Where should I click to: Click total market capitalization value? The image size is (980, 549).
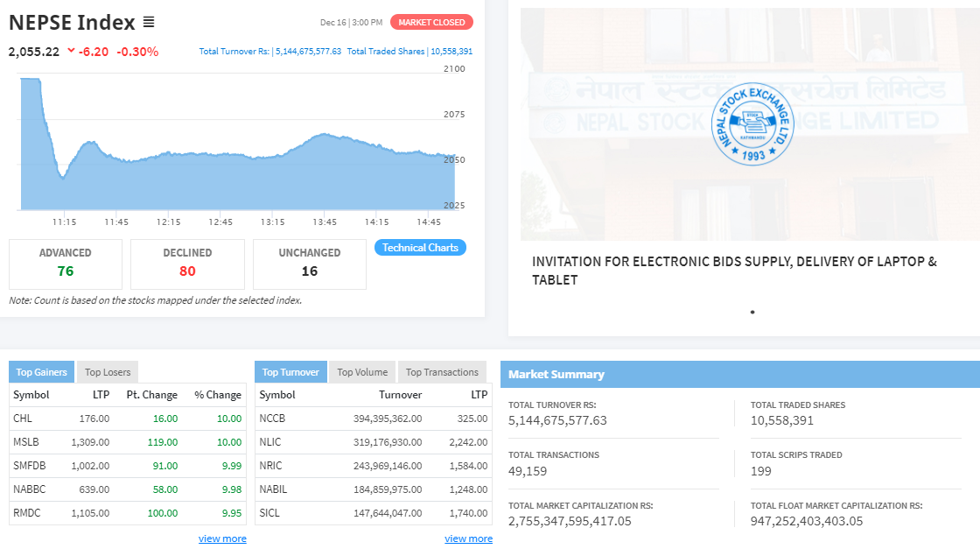click(570, 522)
